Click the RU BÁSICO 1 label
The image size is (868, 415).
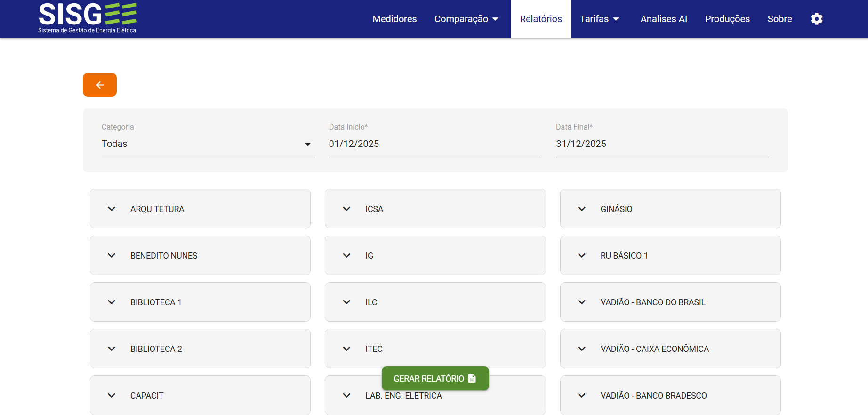[624, 255]
